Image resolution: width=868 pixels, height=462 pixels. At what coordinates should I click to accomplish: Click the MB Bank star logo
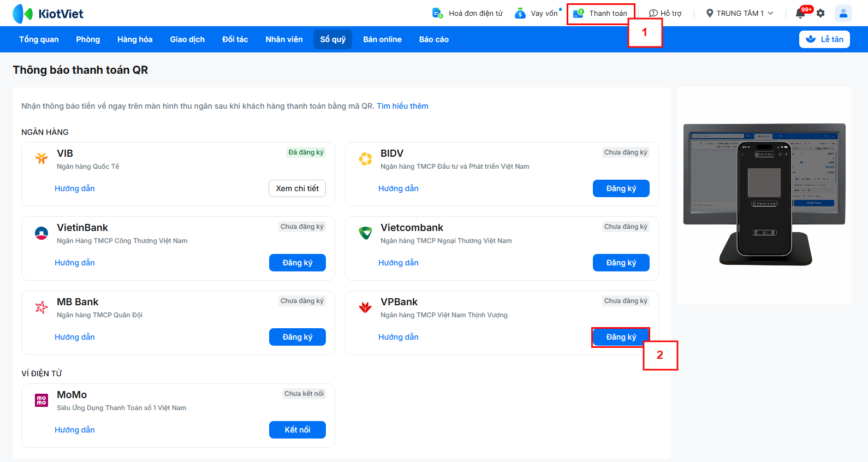pyautogui.click(x=41, y=307)
